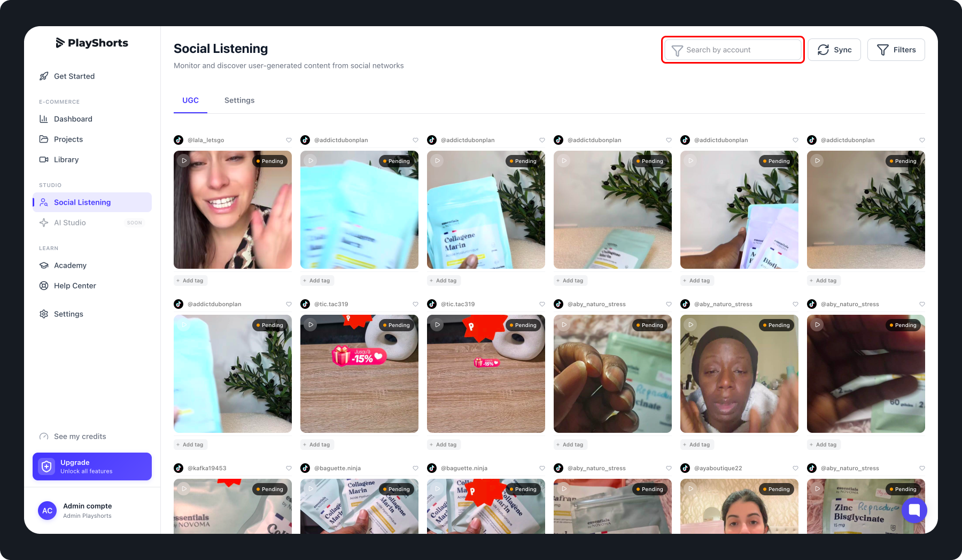Click the Pending badge on @ayaboutique22 video
The height and width of the screenshot is (560, 962).
click(x=776, y=489)
